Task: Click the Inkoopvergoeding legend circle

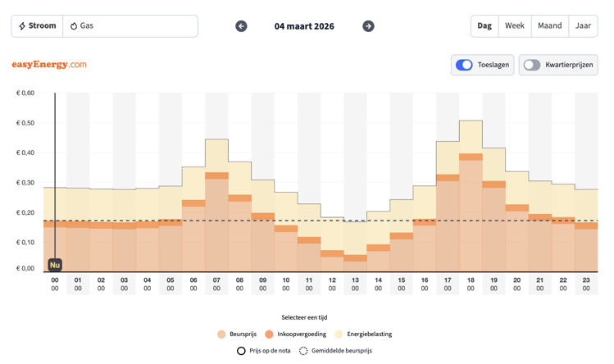Action: click(269, 334)
